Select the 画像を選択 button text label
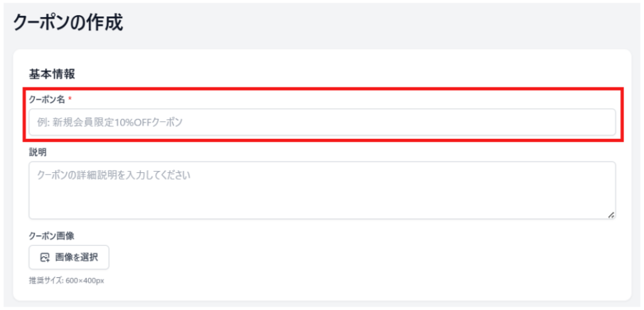 [x=77, y=257]
